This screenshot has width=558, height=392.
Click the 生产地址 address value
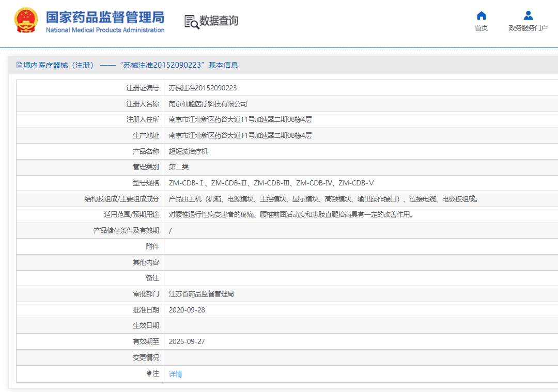pyautogui.click(x=240, y=135)
